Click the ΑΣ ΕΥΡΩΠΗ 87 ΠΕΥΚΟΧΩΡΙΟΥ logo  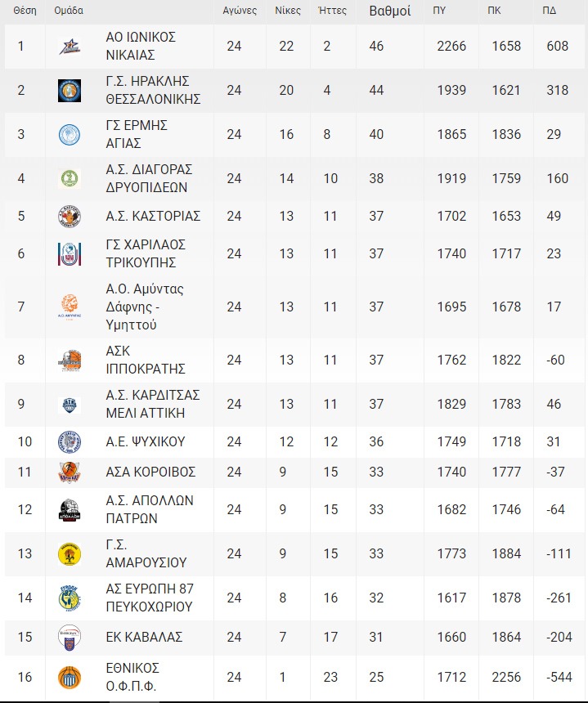(x=70, y=598)
